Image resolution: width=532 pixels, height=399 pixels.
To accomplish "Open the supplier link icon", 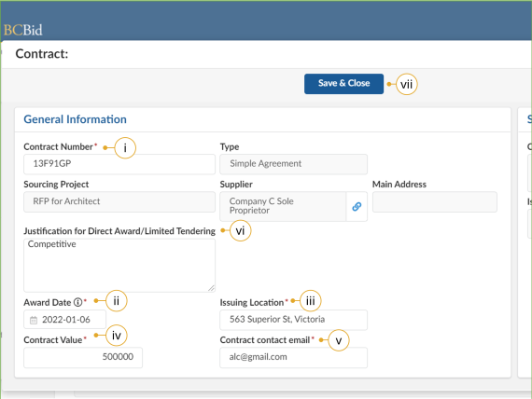I will coord(357,206).
